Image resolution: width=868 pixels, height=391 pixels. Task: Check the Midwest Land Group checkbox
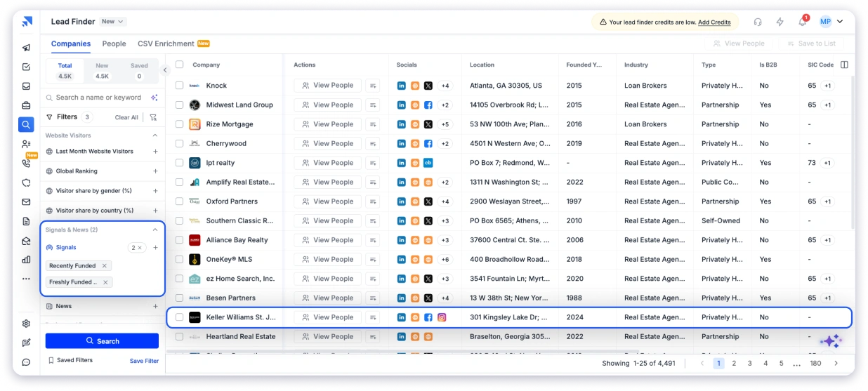pyautogui.click(x=180, y=105)
